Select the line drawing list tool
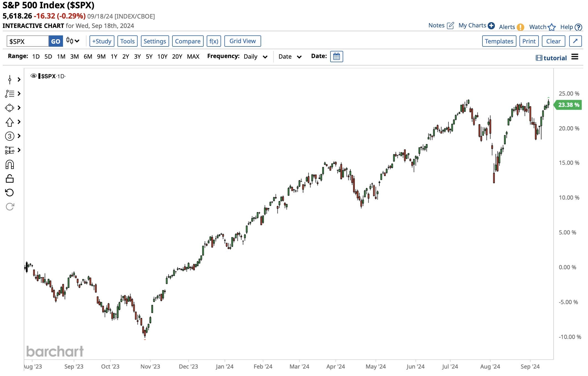588x376 pixels. (10, 94)
